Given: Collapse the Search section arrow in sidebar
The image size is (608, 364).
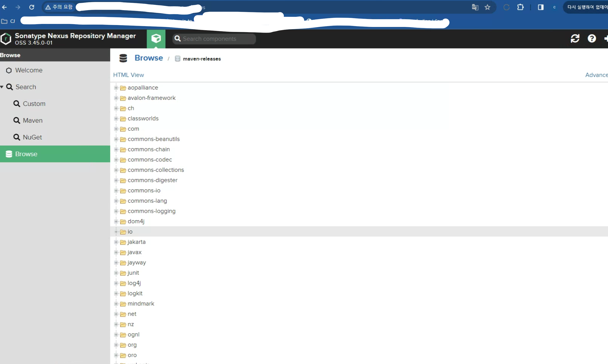Looking at the screenshot, I should point(2,87).
